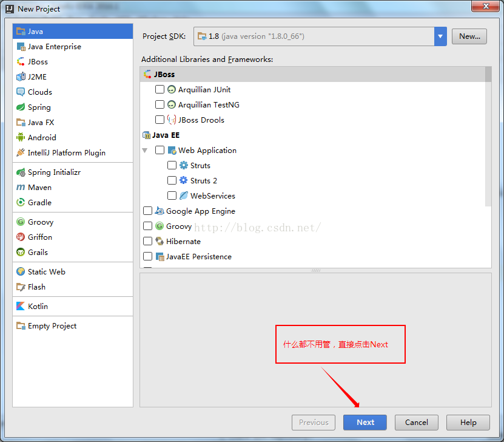Close the New Project dialog
The width and height of the screenshot is (504, 442).
[486, 6]
